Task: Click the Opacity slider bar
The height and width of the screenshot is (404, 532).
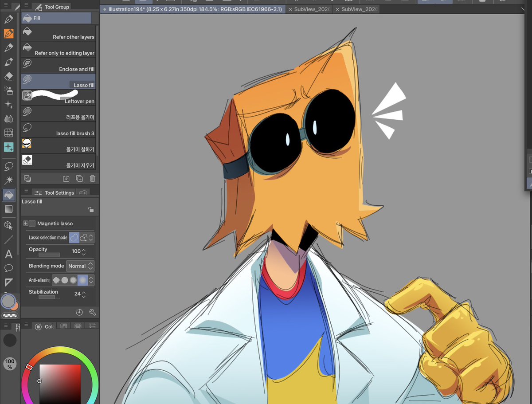Action: click(x=49, y=255)
